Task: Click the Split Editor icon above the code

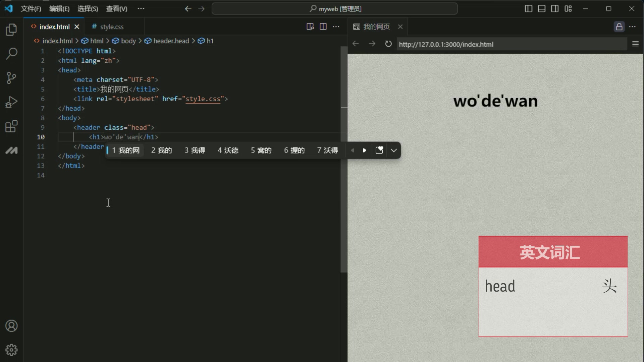Action: point(323,26)
